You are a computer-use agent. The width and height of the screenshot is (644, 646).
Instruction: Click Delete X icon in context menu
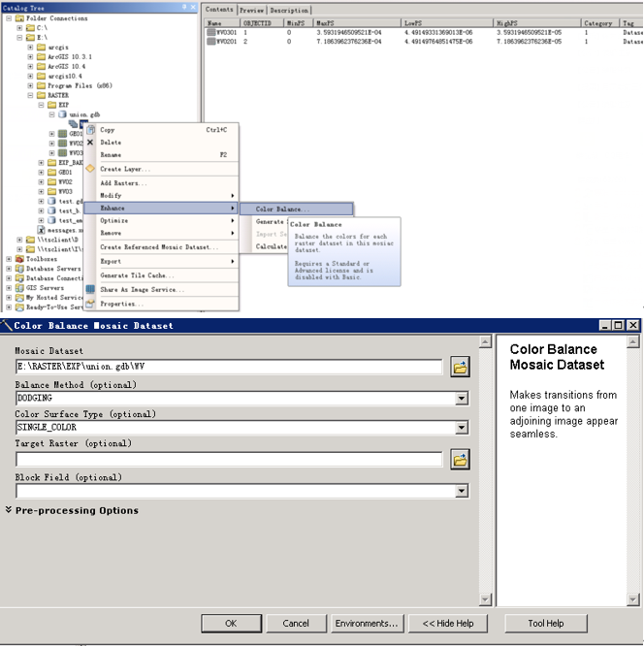pos(90,143)
